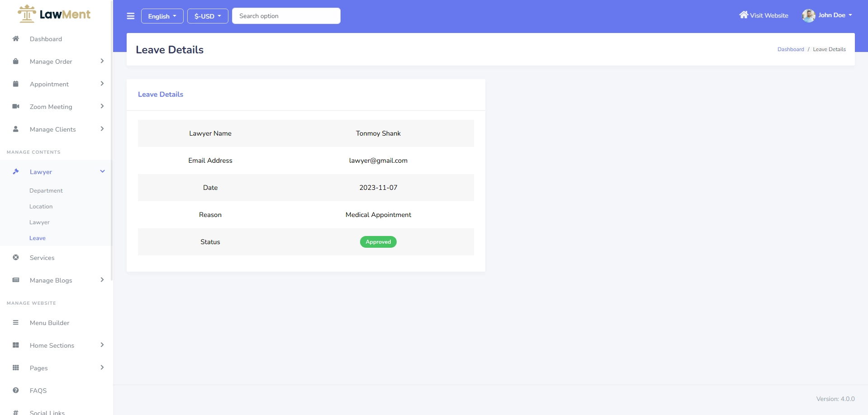The width and height of the screenshot is (868, 415).
Task: Expand the Pages chevron
Action: (102, 368)
